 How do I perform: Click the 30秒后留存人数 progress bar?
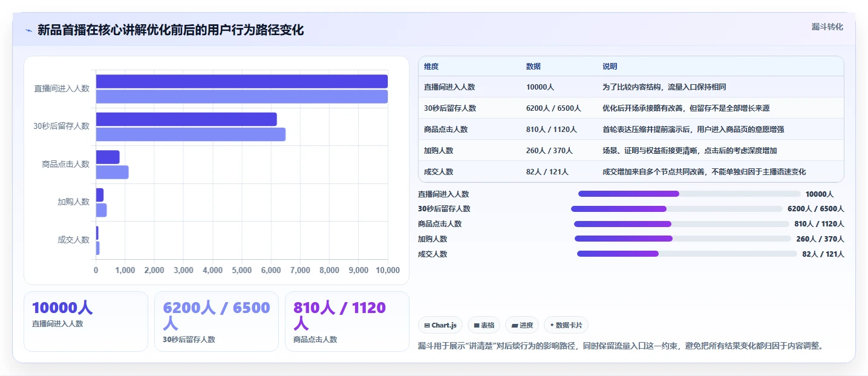pyautogui.click(x=677, y=209)
